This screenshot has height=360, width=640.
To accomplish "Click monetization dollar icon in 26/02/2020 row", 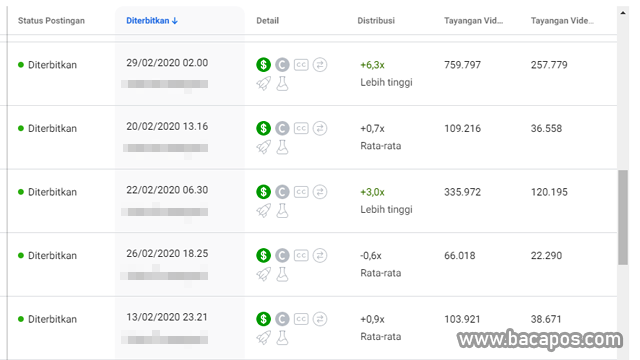I will point(263,256).
